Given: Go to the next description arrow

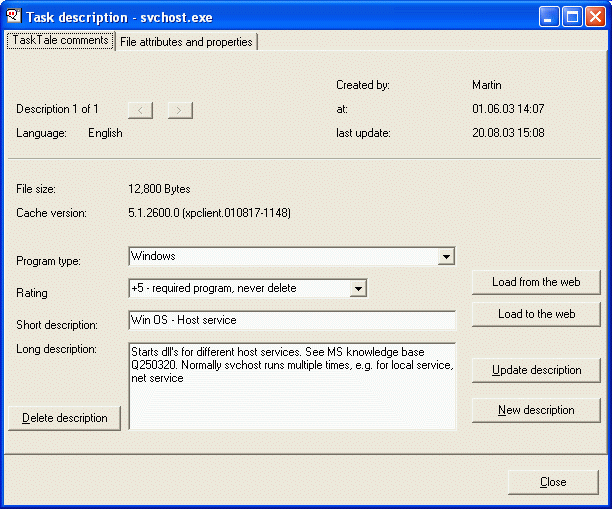Looking at the screenshot, I should click(180, 109).
